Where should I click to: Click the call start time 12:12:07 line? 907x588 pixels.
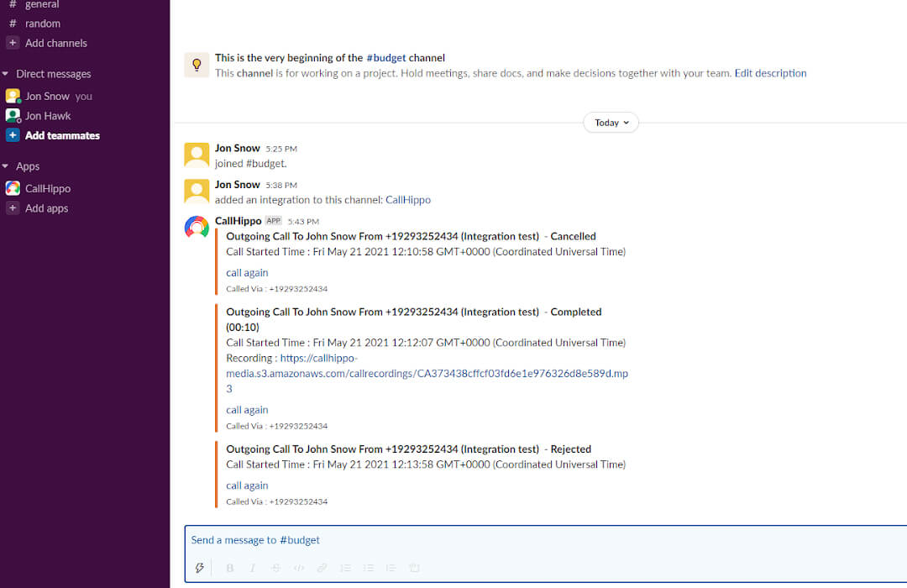426,343
